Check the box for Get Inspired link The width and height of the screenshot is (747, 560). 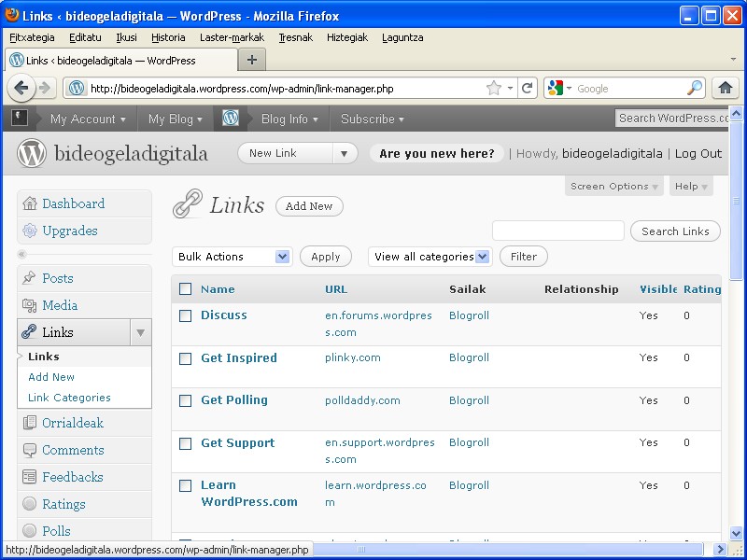pyautogui.click(x=185, y=358)
